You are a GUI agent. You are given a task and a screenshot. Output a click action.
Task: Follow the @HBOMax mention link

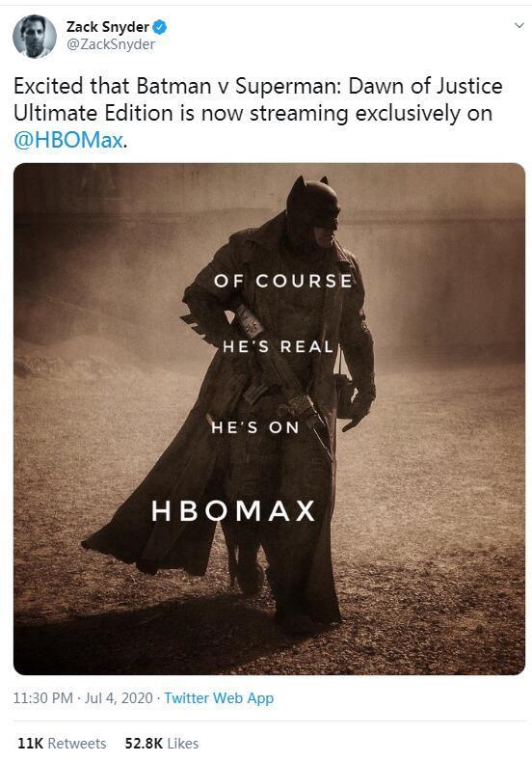[68, 141]
